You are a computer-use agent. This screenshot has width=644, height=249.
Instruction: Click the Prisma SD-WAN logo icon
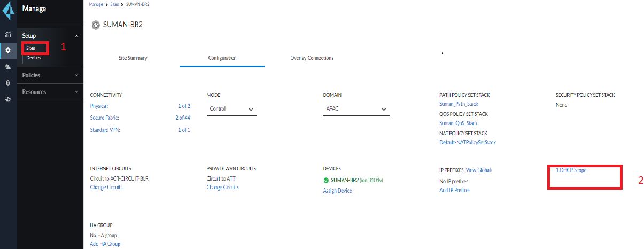(8, 11)
